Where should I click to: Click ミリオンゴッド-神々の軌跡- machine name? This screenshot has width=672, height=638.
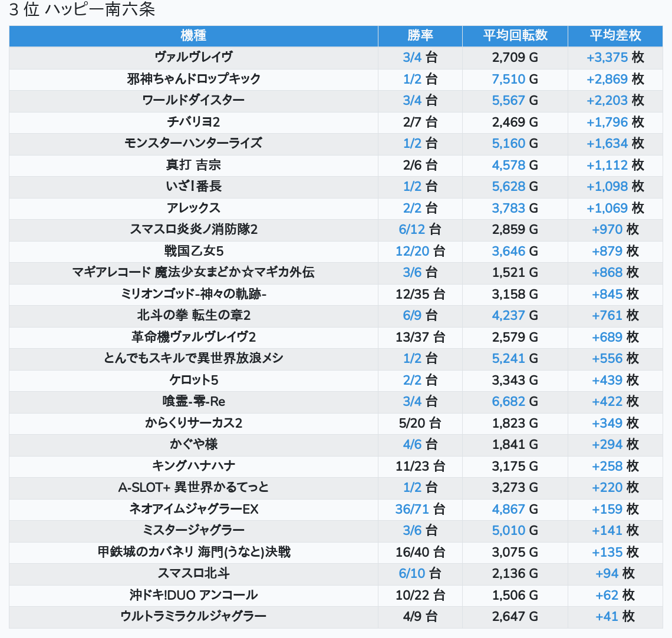coord(193,294)
